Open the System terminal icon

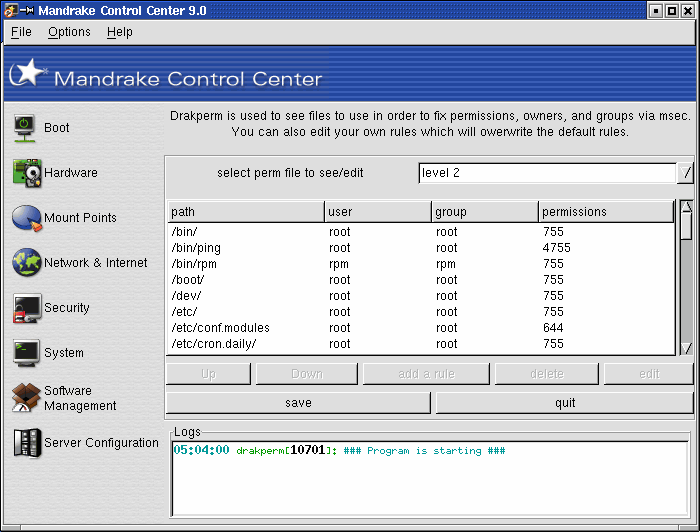27,353
